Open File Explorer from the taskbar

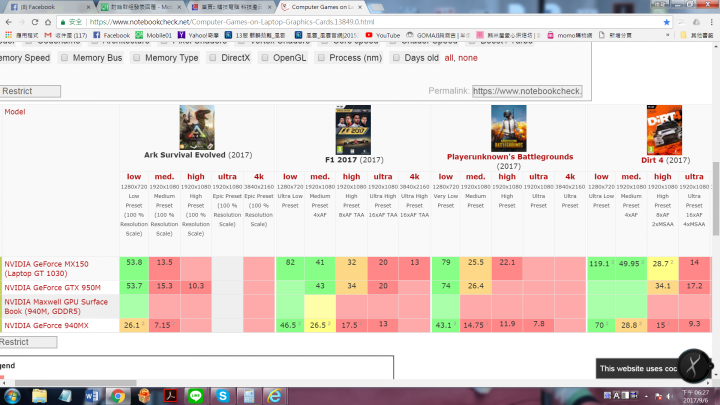(x=39, y=396)
